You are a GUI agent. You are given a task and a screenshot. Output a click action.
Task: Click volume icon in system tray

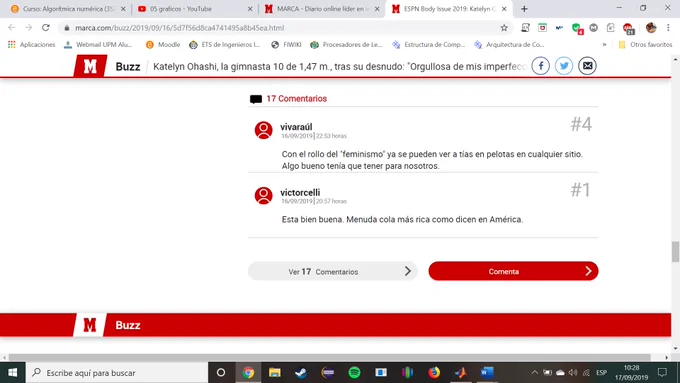tap(573, 373)
